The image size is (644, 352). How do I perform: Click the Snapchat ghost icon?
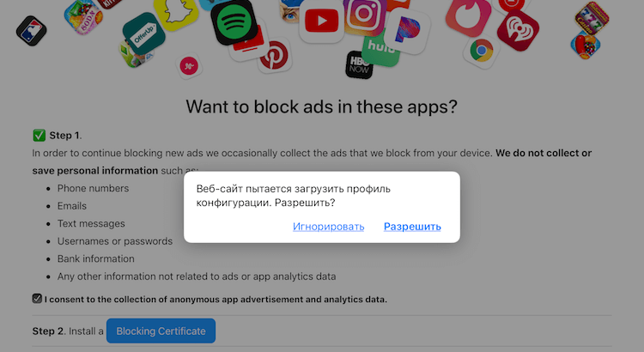coord(176,13)
